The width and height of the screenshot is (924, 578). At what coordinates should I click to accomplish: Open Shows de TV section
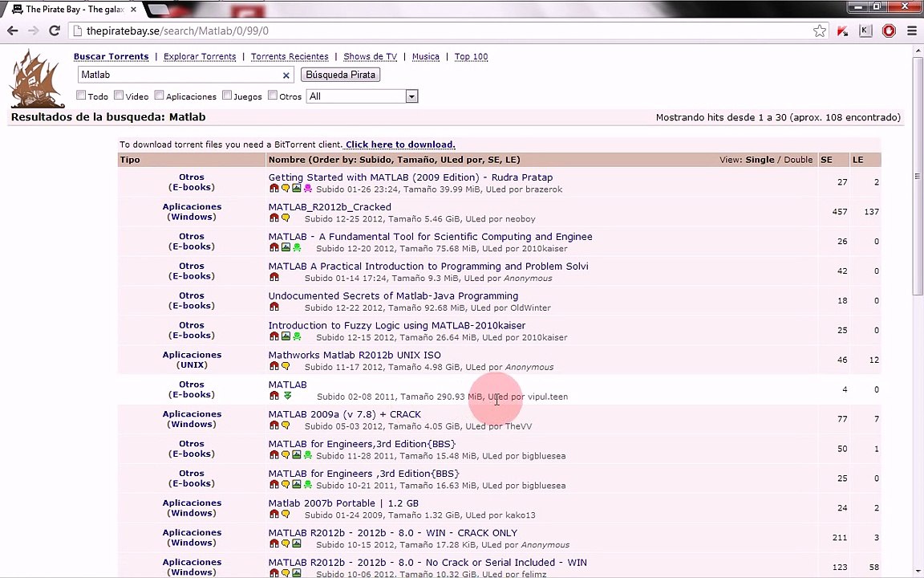tap(370, 57)
